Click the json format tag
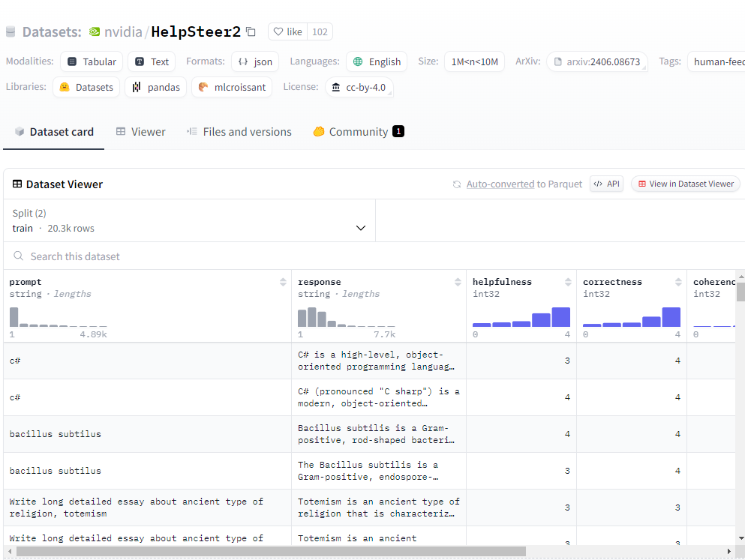This screenshot has width=745, height=560. tap(255, 61)
